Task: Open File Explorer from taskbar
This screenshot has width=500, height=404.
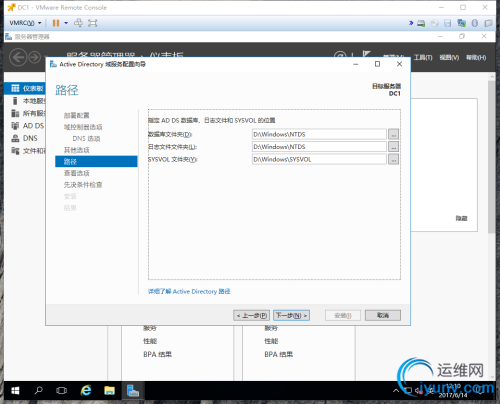Action: (109, 390)
